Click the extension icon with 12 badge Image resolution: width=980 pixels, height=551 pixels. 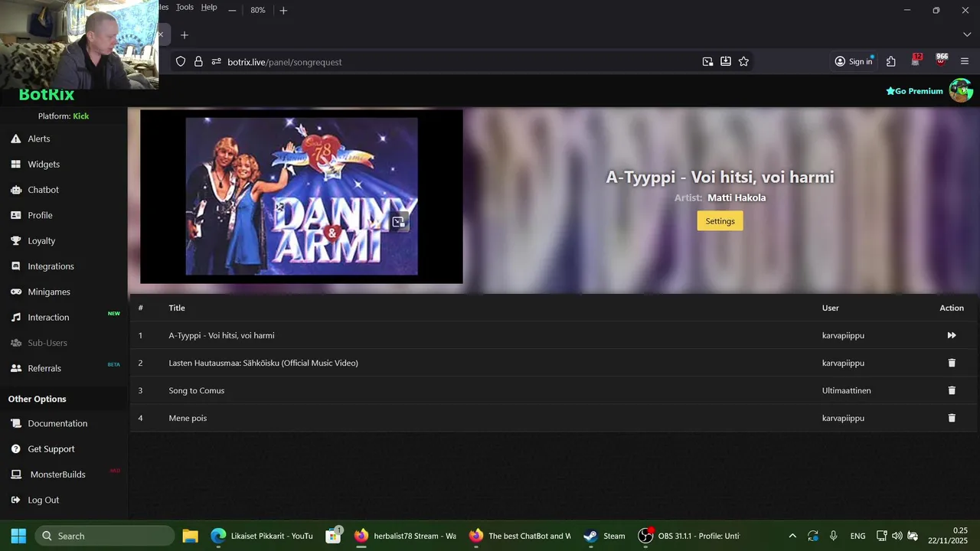[x=916, y=60]
